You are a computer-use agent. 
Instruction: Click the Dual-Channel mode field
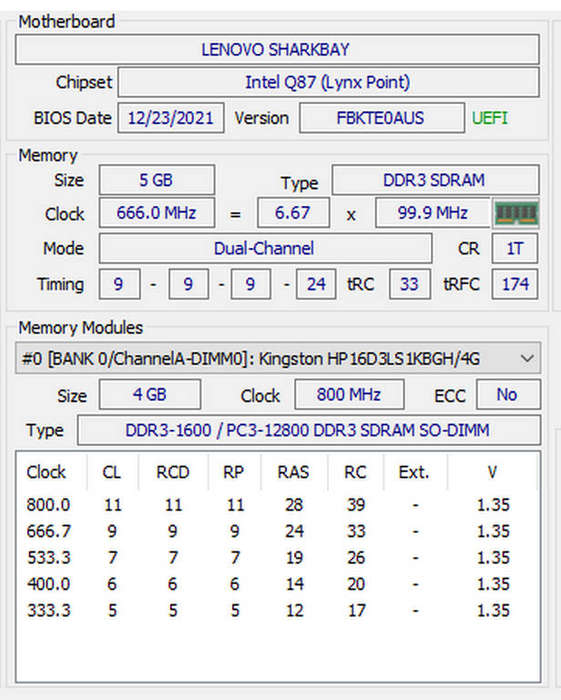(266, 248)
